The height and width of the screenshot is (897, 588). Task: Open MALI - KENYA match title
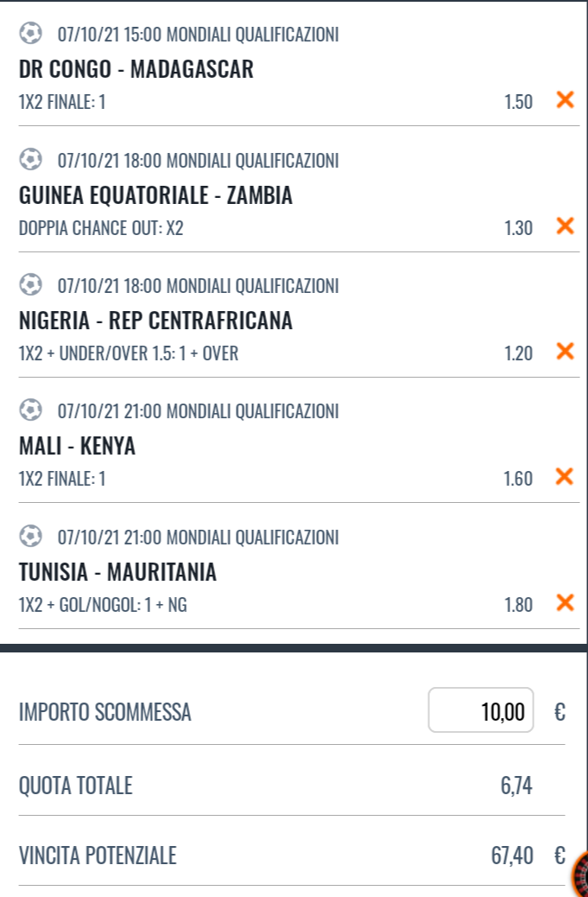point(77,446)
